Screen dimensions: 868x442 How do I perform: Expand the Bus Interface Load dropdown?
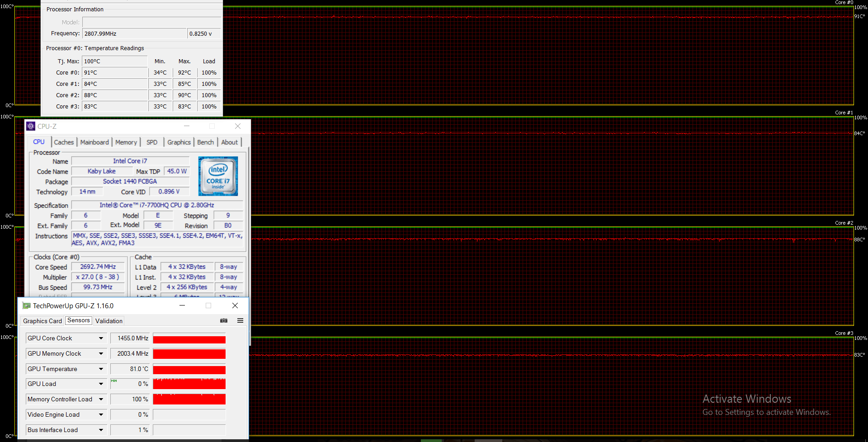(x=101, y=430)
